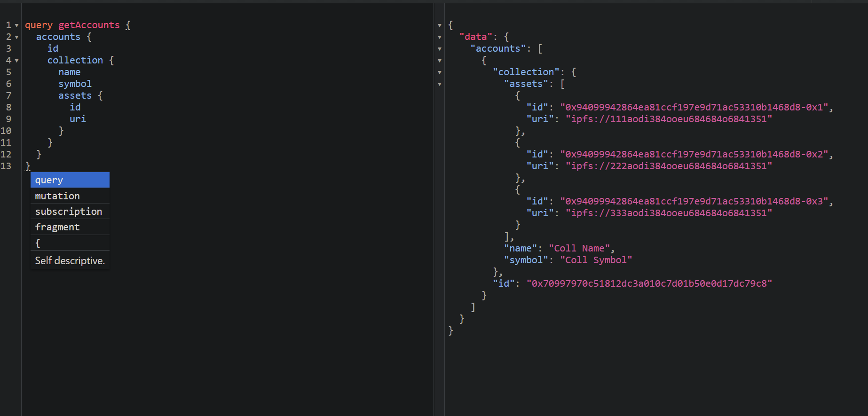The width and height of the screenshot is (868, 416).
Task: Choose the mutation autocomplete suggestion
Action: (x=70, y=196)
